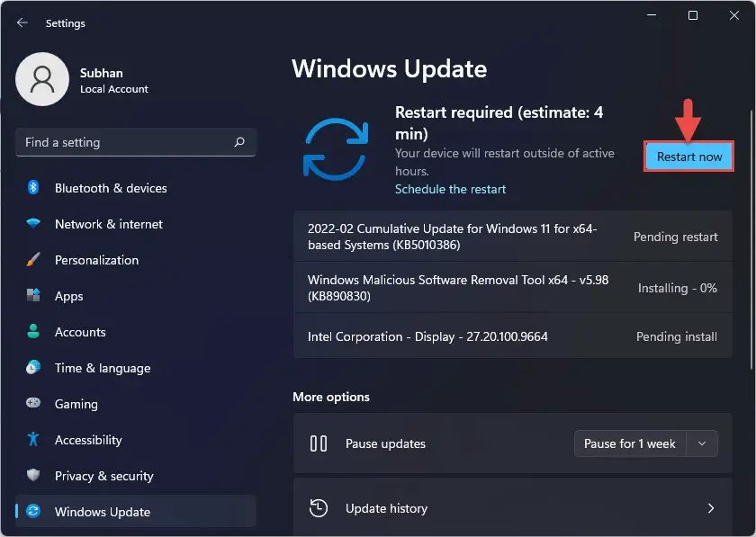Click the Accounts person icon

click(33, 332)
